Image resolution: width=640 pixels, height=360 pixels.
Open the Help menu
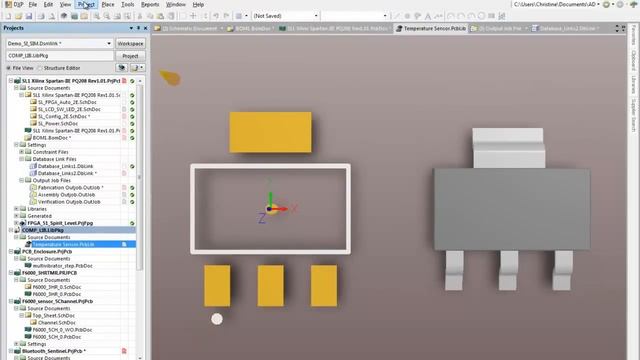tap(198, 4)
